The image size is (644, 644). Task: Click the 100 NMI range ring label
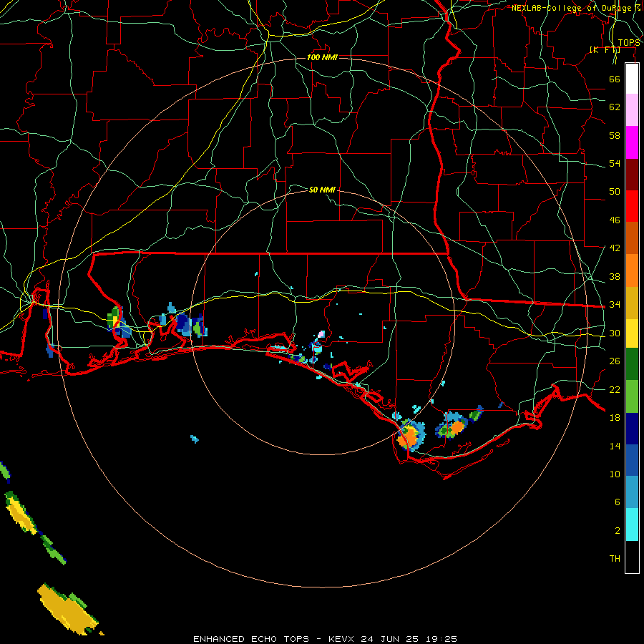[322, 57]
